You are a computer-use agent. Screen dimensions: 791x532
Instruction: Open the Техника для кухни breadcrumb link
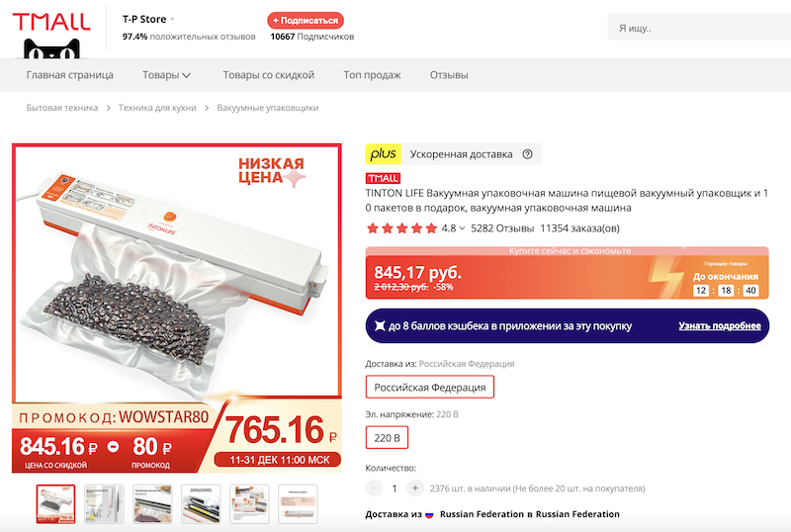coord(157,108)
